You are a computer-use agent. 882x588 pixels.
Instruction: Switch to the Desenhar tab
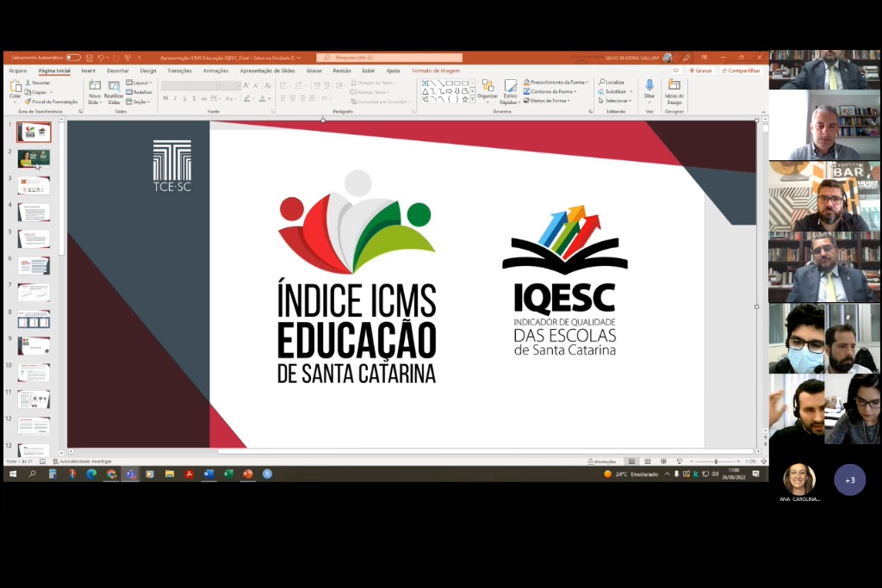(117, 71)
